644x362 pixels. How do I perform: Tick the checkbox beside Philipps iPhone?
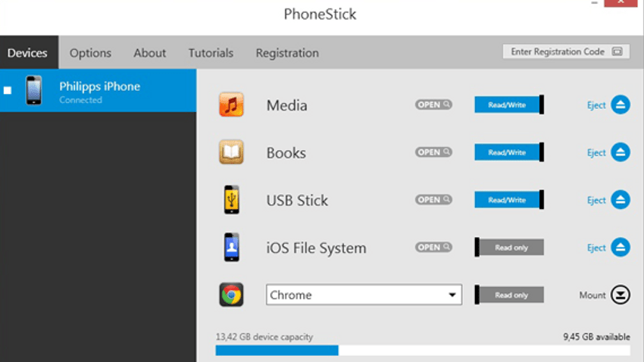[x=8, y=90]
